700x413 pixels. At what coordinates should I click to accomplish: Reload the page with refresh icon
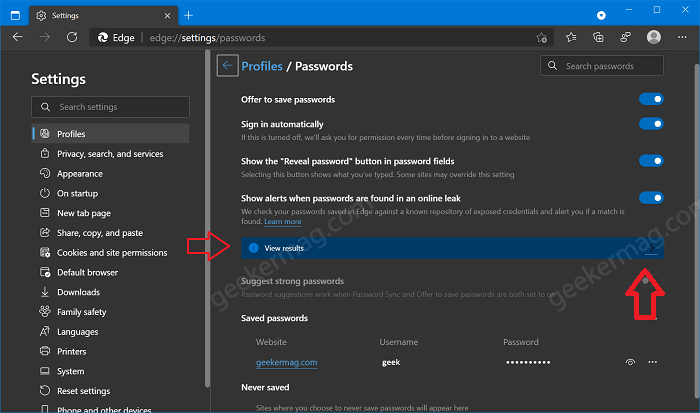[72, 37]
